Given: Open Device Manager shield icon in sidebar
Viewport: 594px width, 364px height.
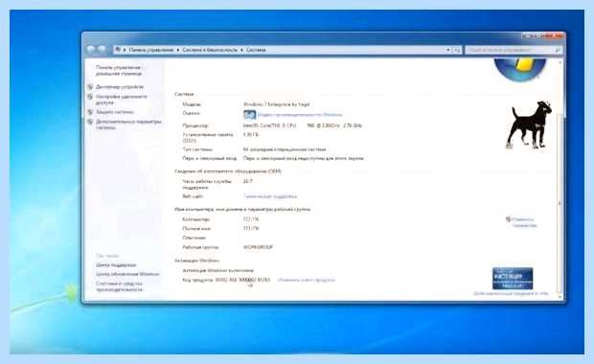Looking at the screenshot, I should tap(90, 87).
